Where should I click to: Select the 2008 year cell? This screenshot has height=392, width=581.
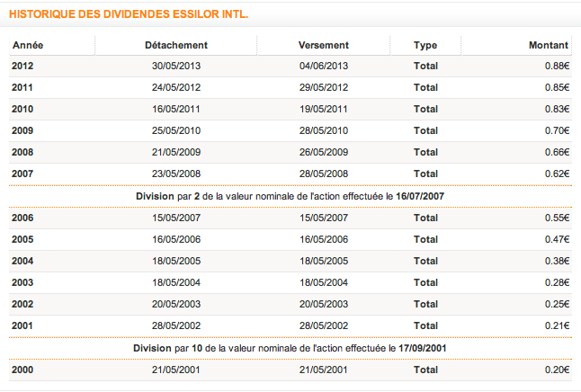click(22, 152)
